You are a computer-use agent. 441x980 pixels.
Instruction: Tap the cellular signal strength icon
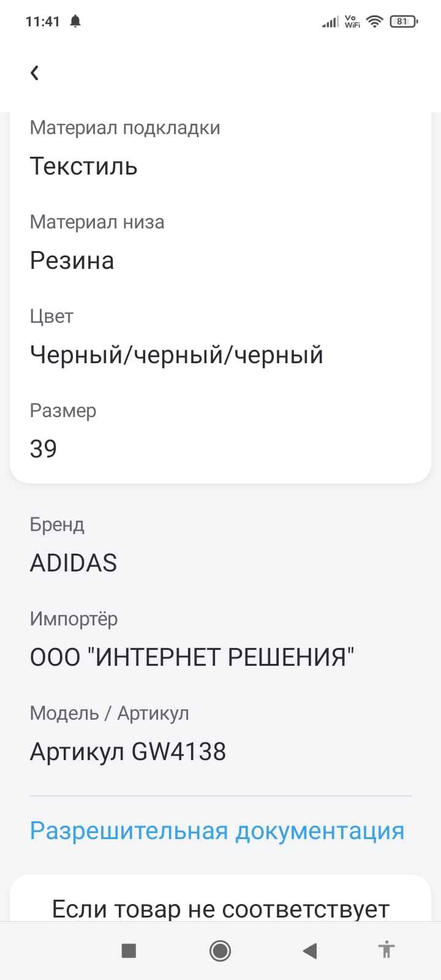pyautogui.click(x=330, y=22)
